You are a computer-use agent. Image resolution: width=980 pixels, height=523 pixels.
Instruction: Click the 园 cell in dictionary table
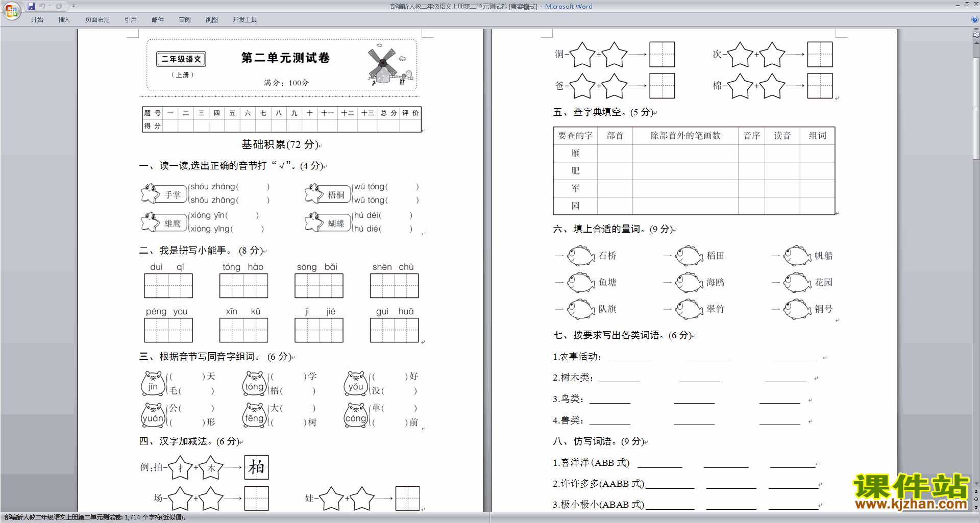click(575, 206)
